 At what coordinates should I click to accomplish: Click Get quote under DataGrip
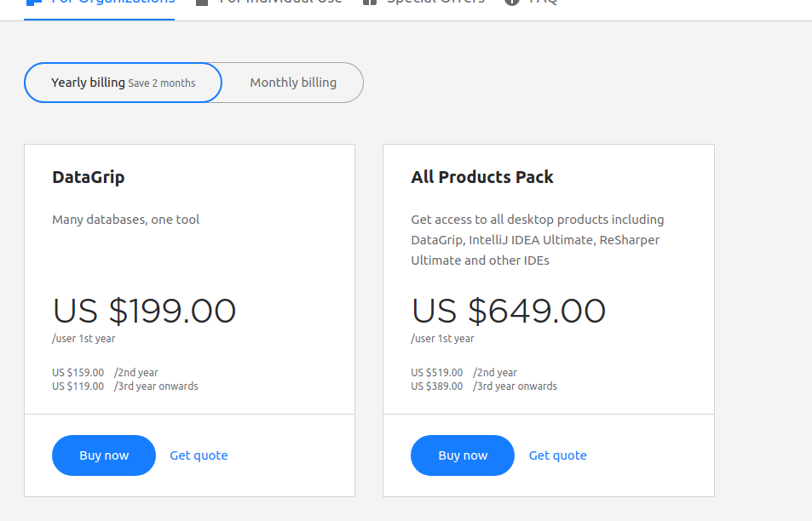(x=199, y=455)
